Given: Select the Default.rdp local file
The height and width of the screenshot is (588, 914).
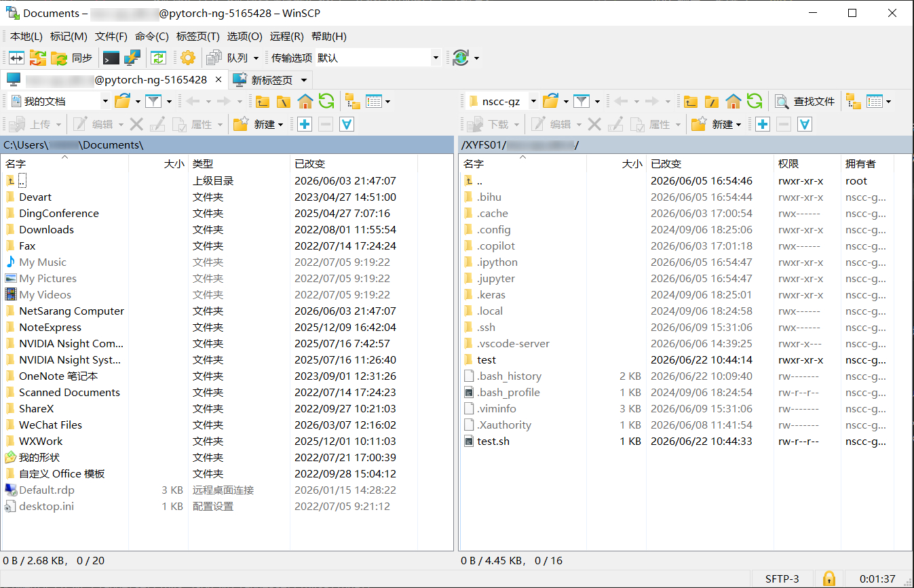Looking at the screenshot, I should pos(47,490).
